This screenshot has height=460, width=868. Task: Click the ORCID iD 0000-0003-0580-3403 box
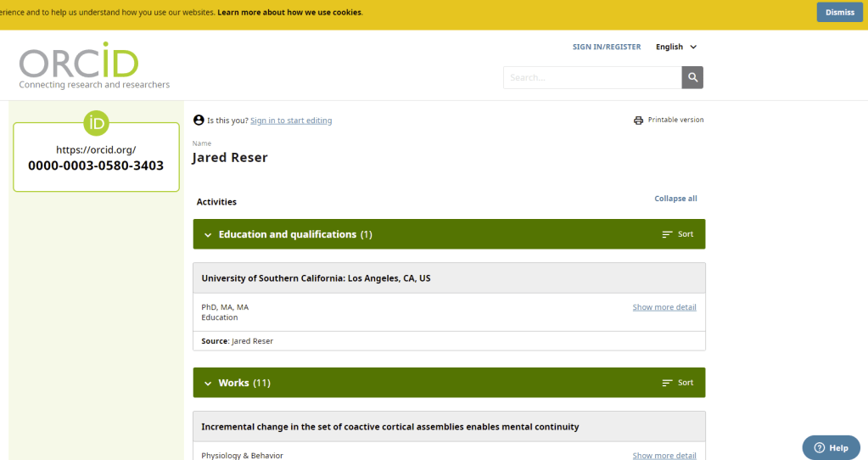click(x=96, y=158)
